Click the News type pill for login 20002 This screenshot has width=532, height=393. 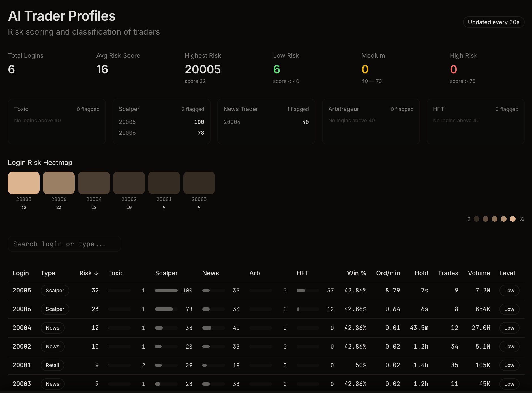pyautogui.click(x=52, y=346)
